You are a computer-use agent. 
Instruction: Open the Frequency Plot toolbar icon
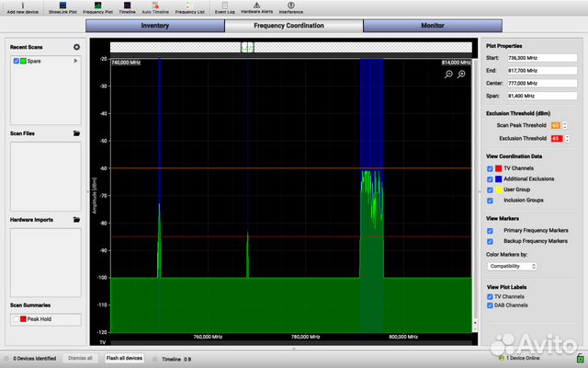click(x=97, y=7)
